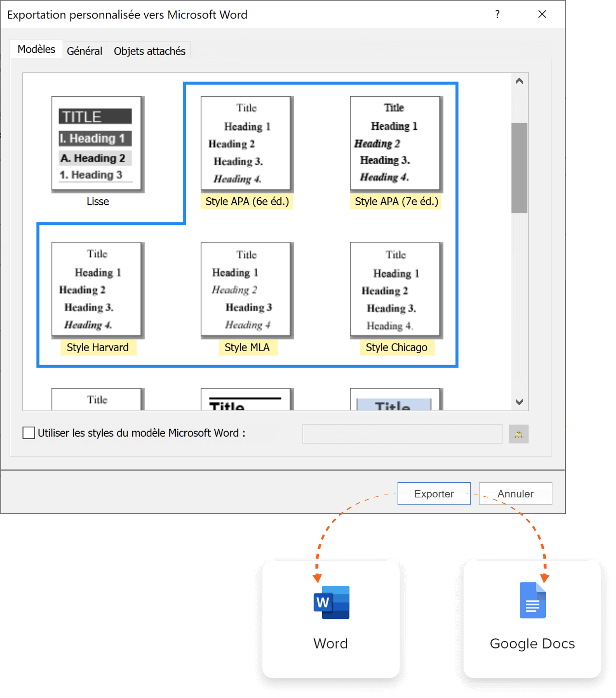Switch to the Modèles tab
The height and width of the screenshot is (698, 616).
click(36, 49)
